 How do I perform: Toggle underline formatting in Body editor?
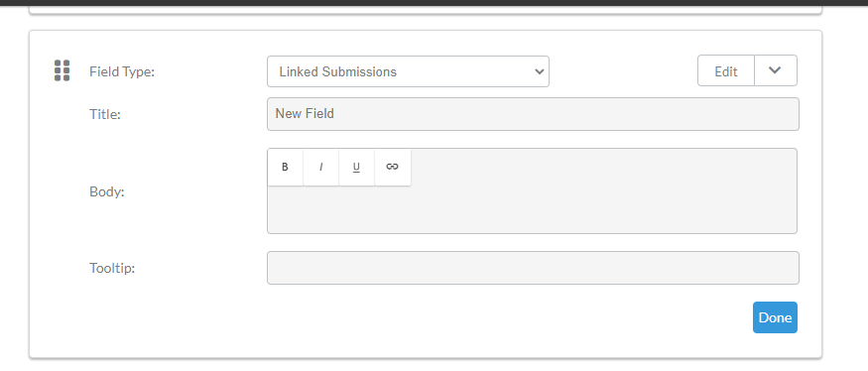pyautogui.click(x=356, y=167)
